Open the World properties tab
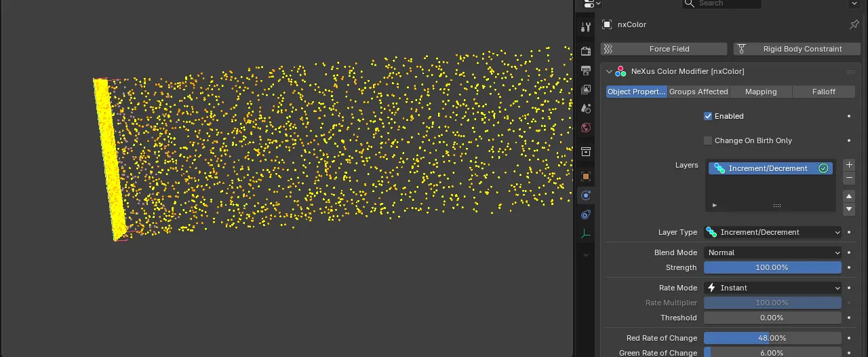Screen dimensions: 868x357 click(x=586, y=128)
